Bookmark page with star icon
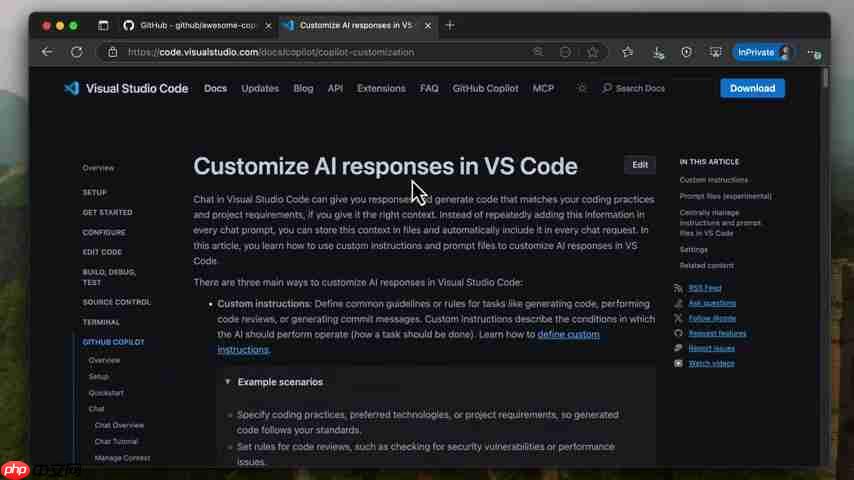The height and width of the screenshot is (480, 854). pyautogui.click(x=593, y=52)
